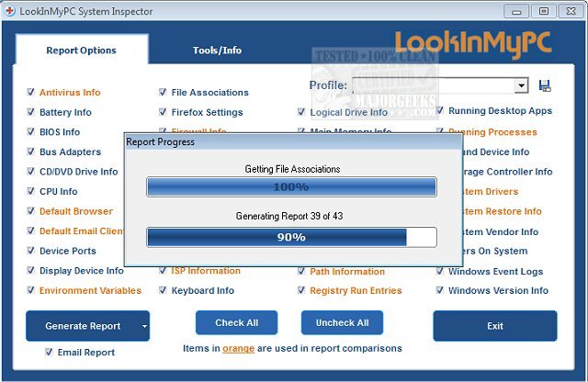Toggle the Battery Info checkbox
Image resolution: width=588 pixels, height=382 pixels.
(31, 112)
